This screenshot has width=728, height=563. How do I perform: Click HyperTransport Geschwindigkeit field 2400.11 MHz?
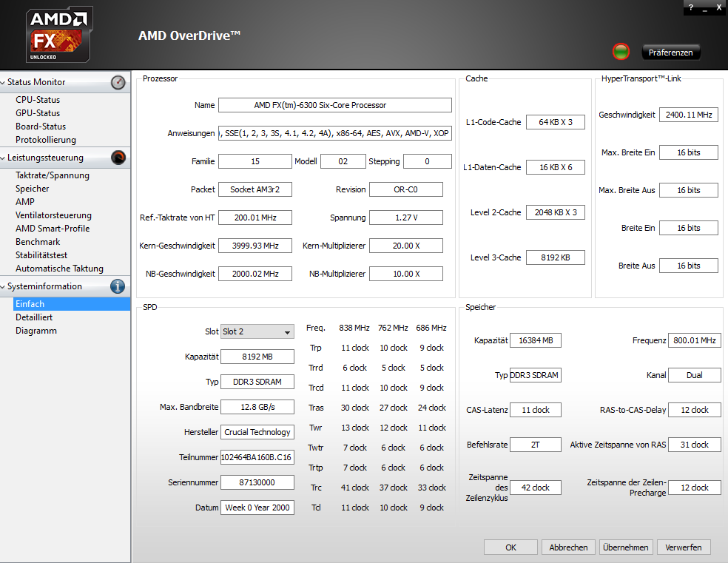(x=689, y=115)
